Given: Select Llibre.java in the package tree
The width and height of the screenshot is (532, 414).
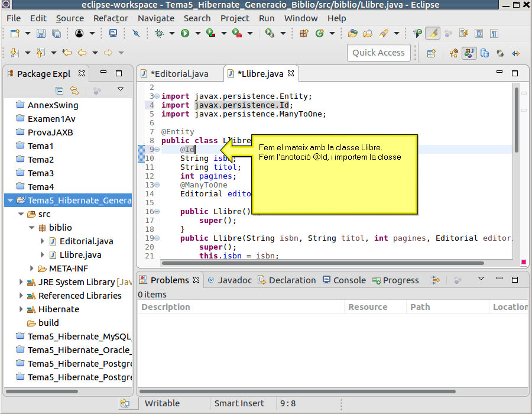Looking at the screenshot, I should [80, 255].
